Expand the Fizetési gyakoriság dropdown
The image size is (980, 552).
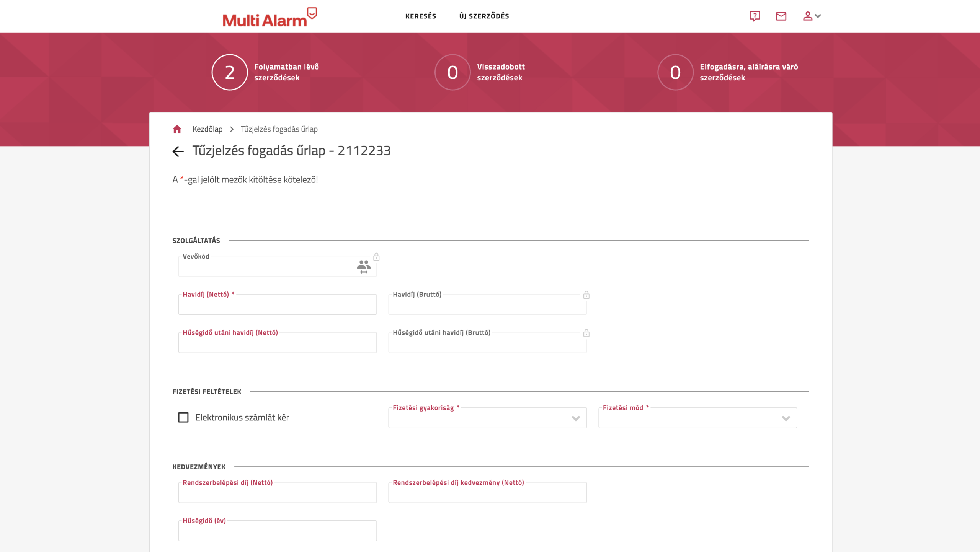pyautogui.click(x=487, y=418)
